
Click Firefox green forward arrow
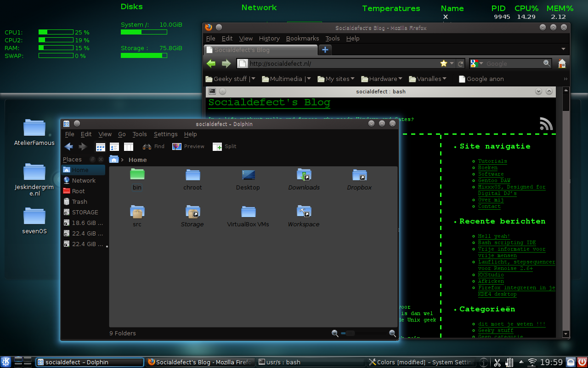point(226,63)
